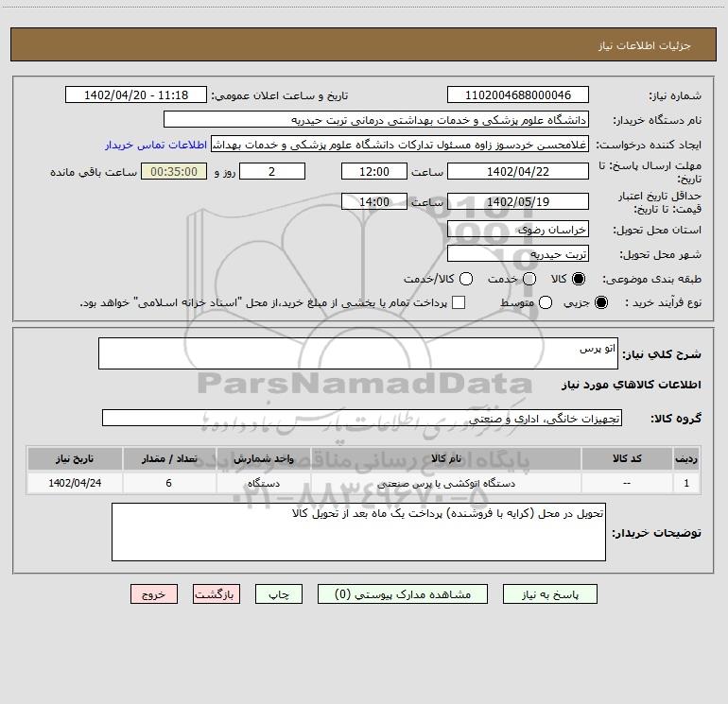The image size is (728, 704).
Task: Click the نام کالا column header
Action: click(445, 458)
